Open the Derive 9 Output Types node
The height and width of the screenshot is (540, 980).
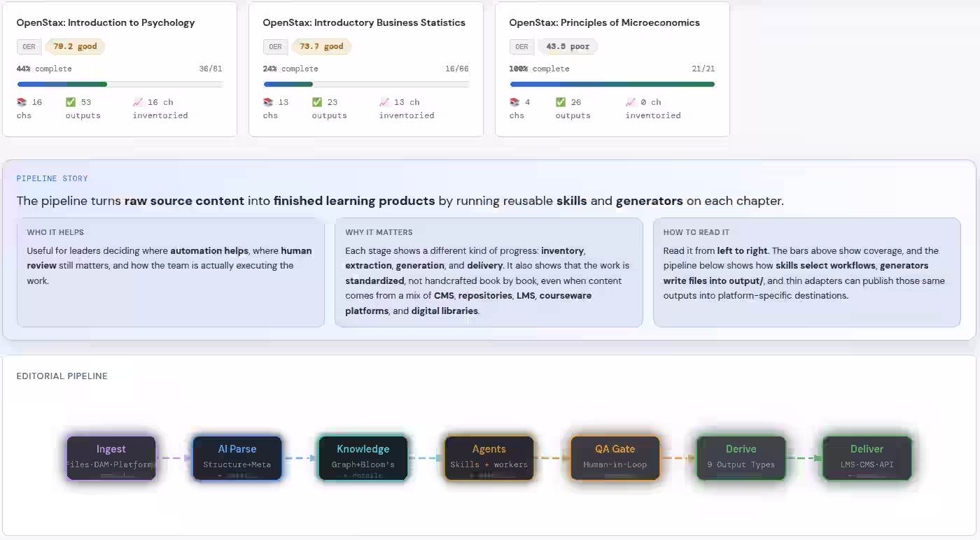(741, 458)
